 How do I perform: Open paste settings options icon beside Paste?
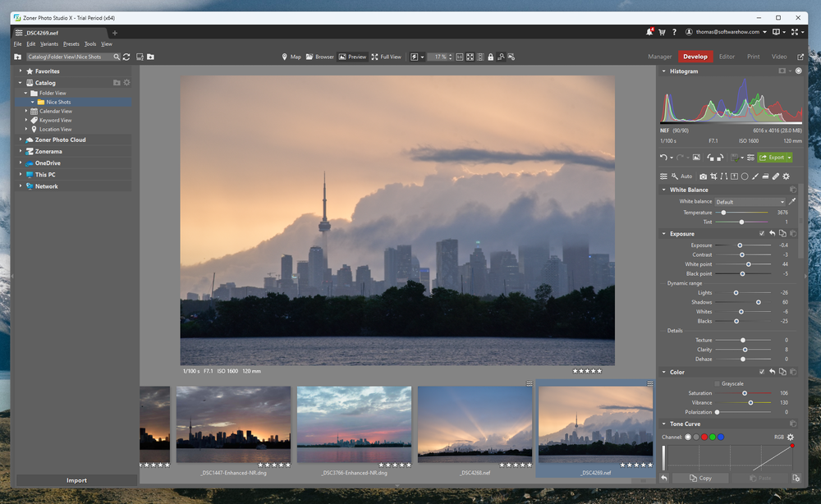pyautogui.click(x=796, y=478)
